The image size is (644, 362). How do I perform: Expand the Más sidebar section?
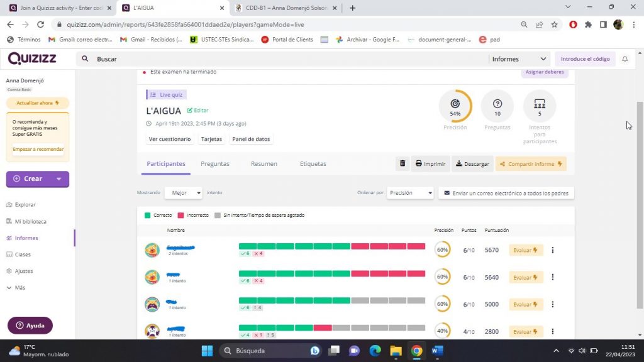tap(20, 287)
